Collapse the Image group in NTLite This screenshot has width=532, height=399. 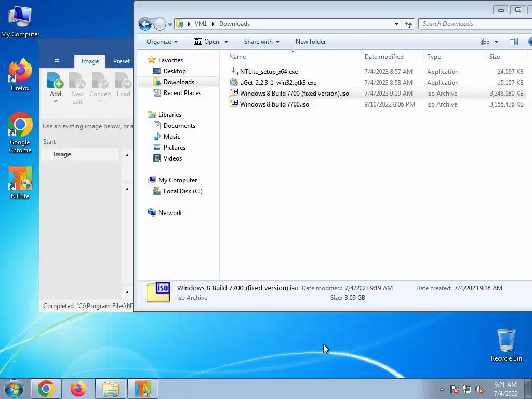tap(127, 155)
